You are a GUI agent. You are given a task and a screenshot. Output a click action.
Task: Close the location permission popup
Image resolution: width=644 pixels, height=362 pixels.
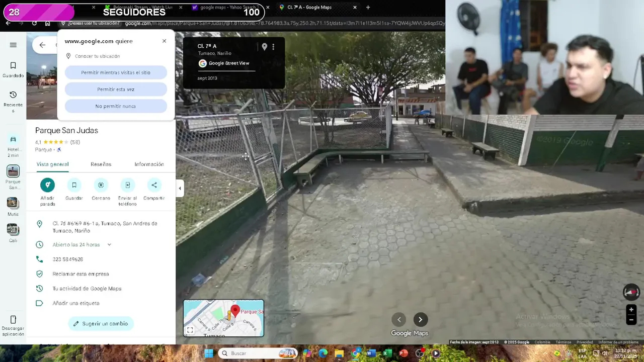coord(164,41)
